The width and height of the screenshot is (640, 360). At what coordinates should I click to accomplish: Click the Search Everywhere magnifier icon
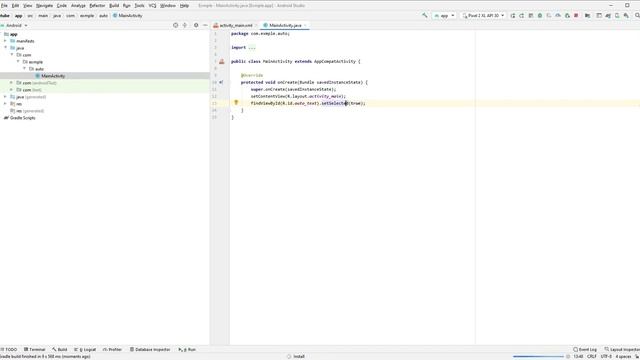637,16
